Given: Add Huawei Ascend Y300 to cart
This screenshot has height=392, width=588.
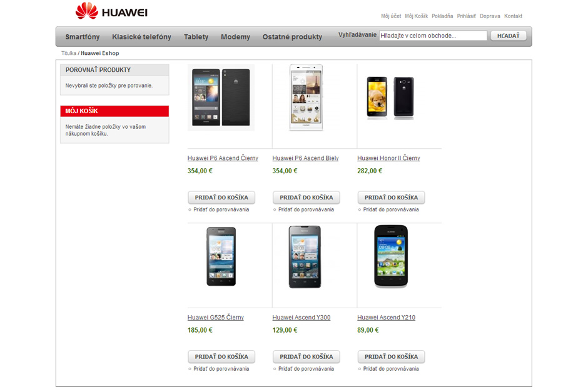Looking at the screenshot, I should pos(307,357).
